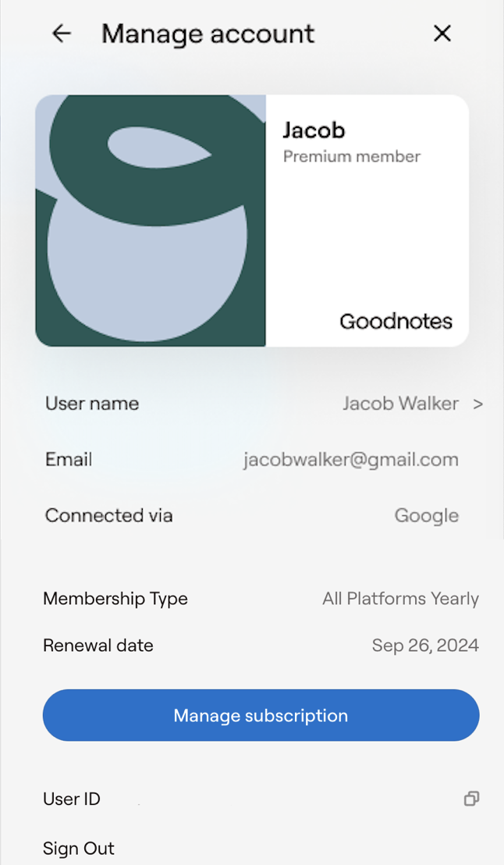Click the Jacob name on the card
504x865 pixels.
314,130
